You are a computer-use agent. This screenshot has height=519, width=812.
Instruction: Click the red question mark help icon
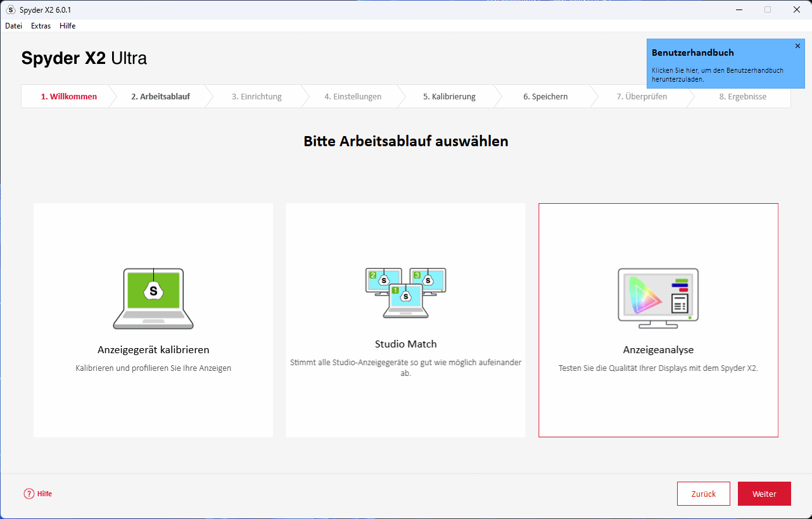coord(29,494)
